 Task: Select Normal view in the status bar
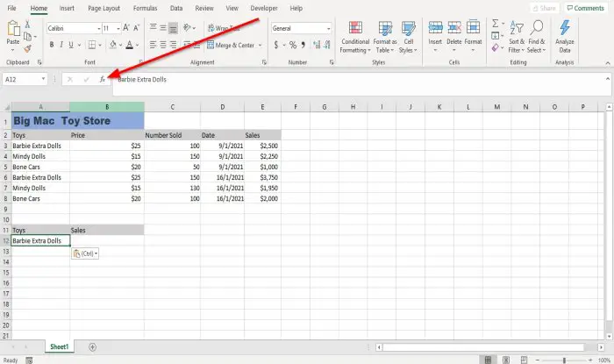tap(488, 360)
